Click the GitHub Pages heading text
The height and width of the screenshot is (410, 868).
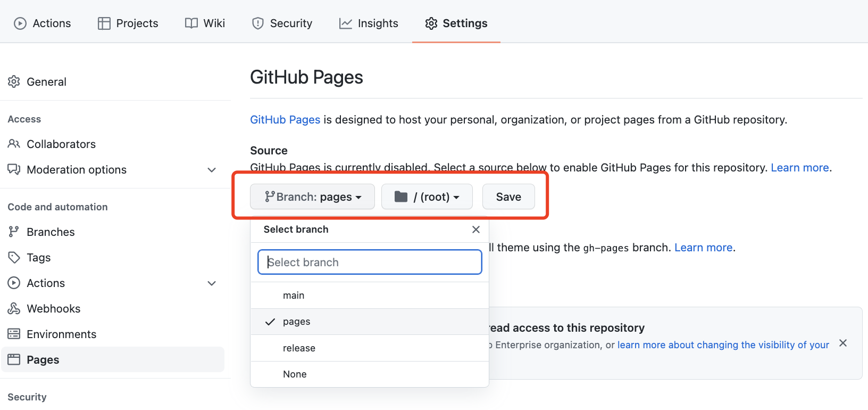click(306, 77)
